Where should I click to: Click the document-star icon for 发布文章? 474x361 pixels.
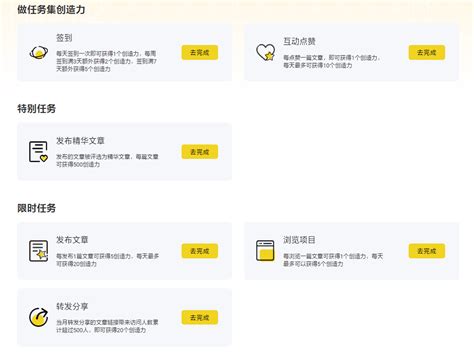pos(39,251)
